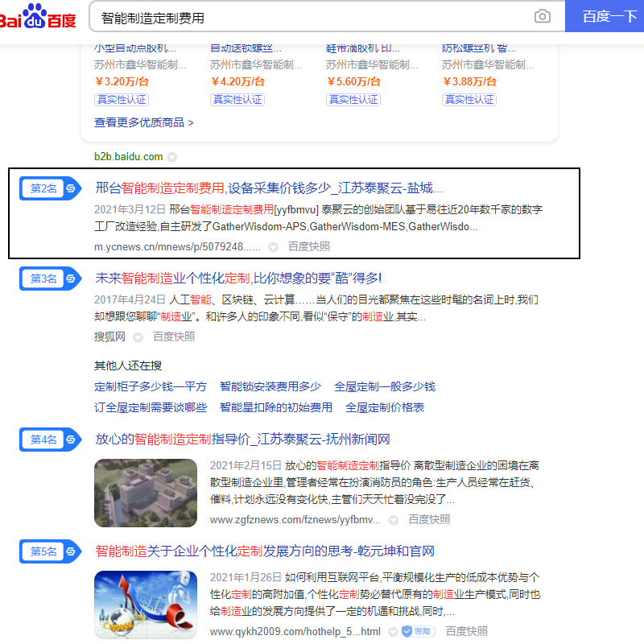
Task: Open arrow-and-globe thumbnail of 第5名 result
Action: point(146,605)
